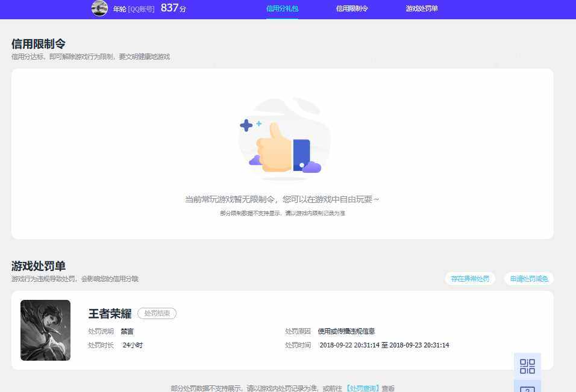Click the 837分 credit score
Screen dimensions: 576x392
pyautogui.click(x=174, y=8)
